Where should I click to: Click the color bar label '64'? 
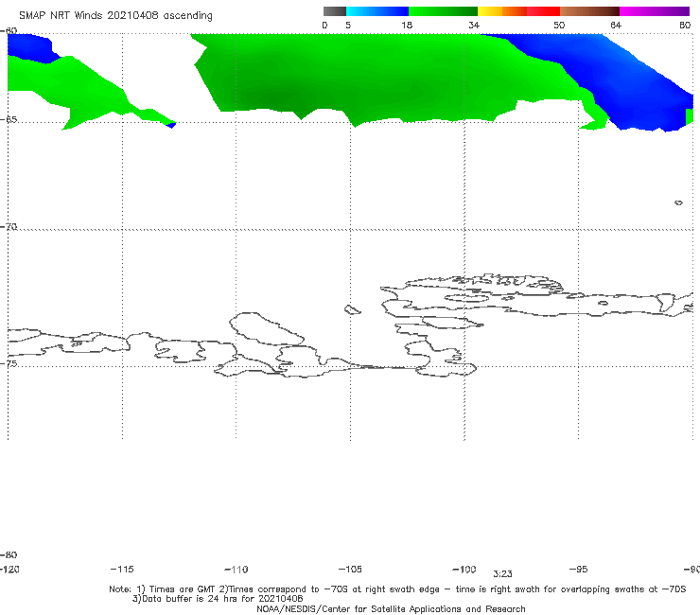[616, 26]
